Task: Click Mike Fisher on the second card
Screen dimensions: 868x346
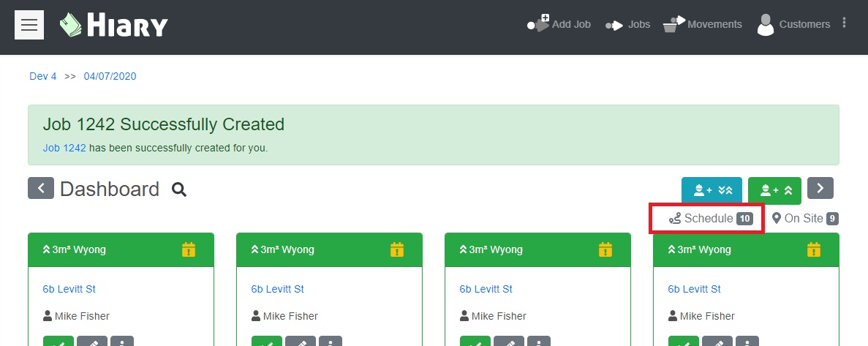Action: 284,316
